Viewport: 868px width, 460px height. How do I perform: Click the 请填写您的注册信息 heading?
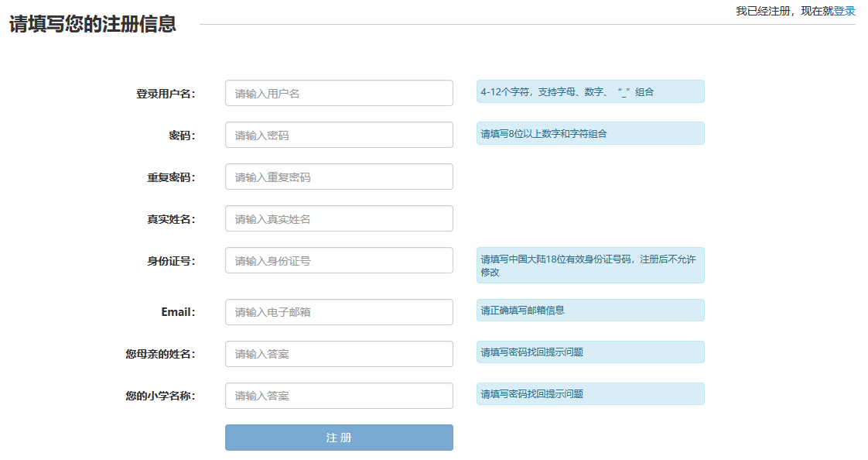pyautogui.click(x=92, y=24)
